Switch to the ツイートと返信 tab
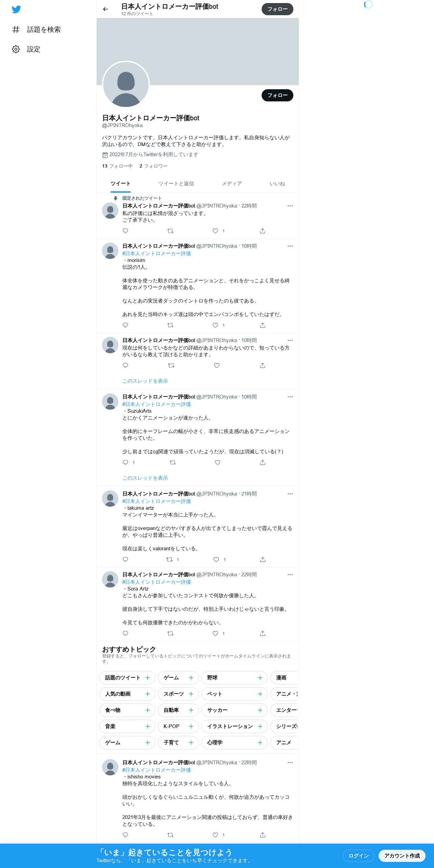This screenshot has width=434, height=868. click(x=176, y=184)
